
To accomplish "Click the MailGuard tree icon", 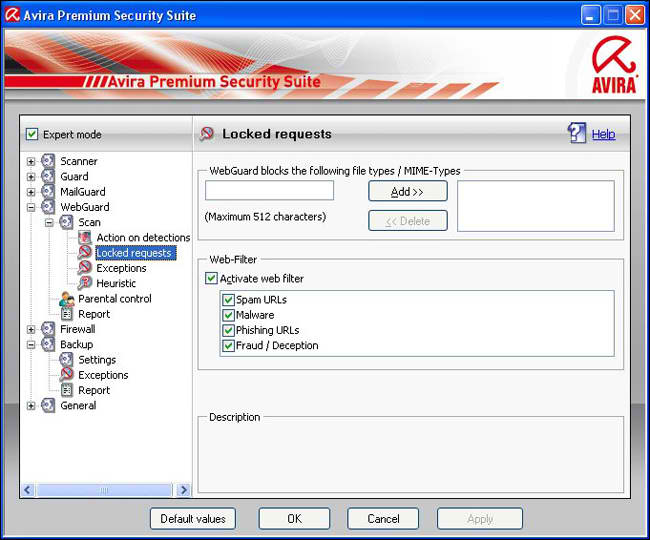I will point(48,192).
